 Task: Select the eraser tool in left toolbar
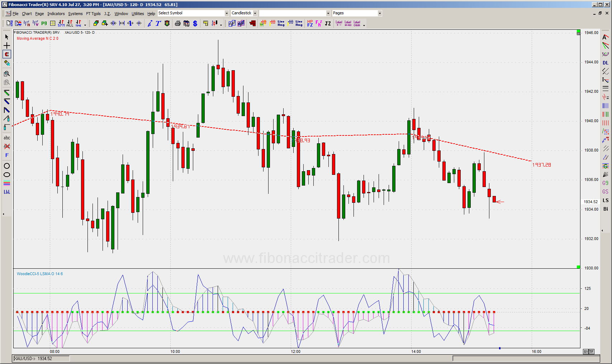(6, 63)
